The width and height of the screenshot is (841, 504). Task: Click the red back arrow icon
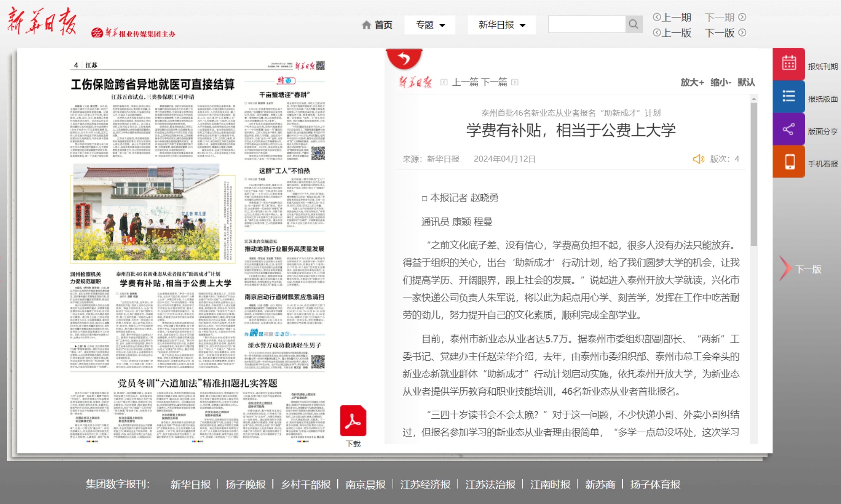pos(404,58)
